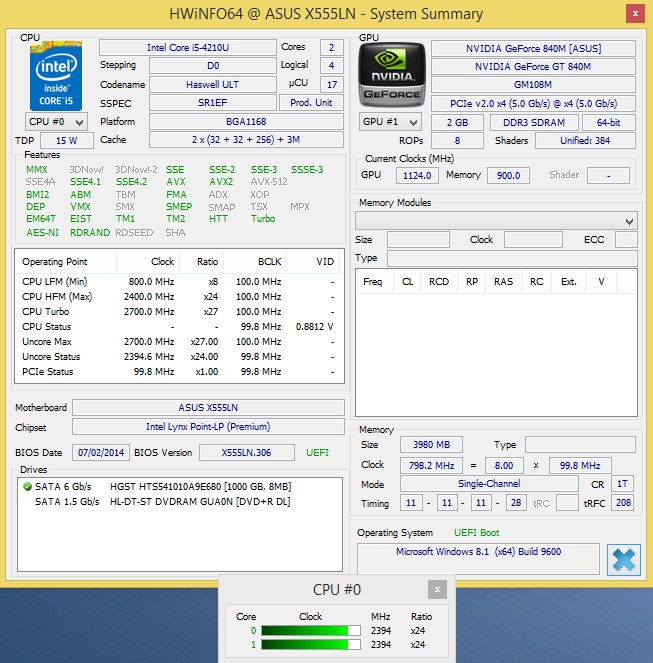Select the HGST HTS541010A9E680 drive row
Viewport: 653px width, 663px height.
(180, 487)
